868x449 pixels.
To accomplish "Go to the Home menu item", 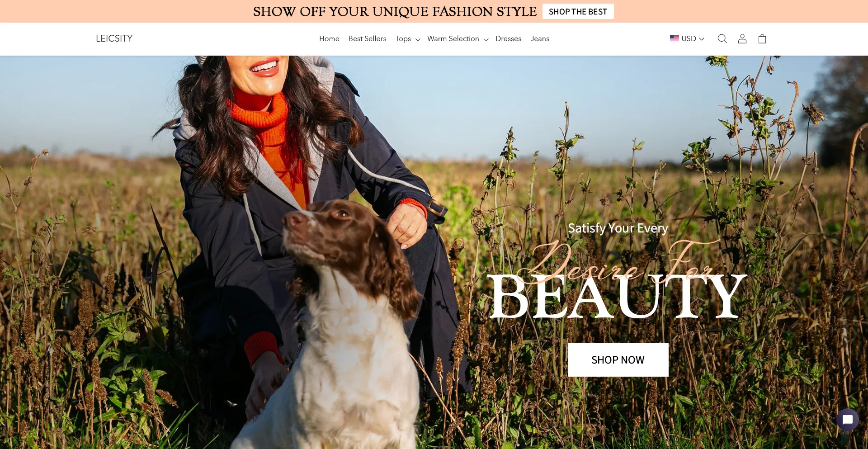I will coord(329,39).
